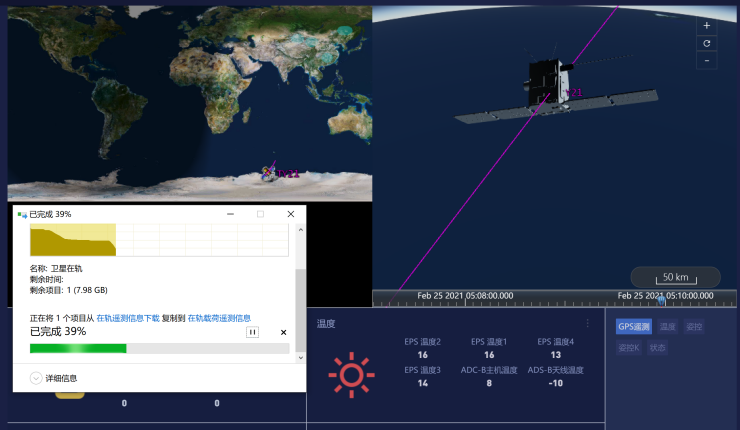Switch to the 温度 tab

pyautogui.click(x=668, y=326)
